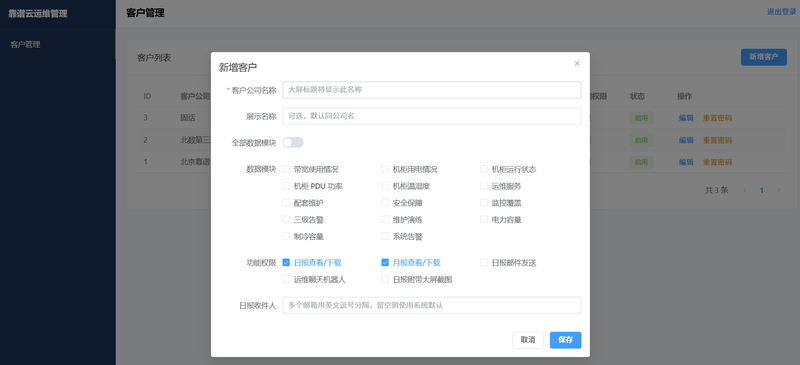This screenshot has height=365, width=800.
Task: Click 编辑 for customer ID 2
Action: click(x=686, y=140)
